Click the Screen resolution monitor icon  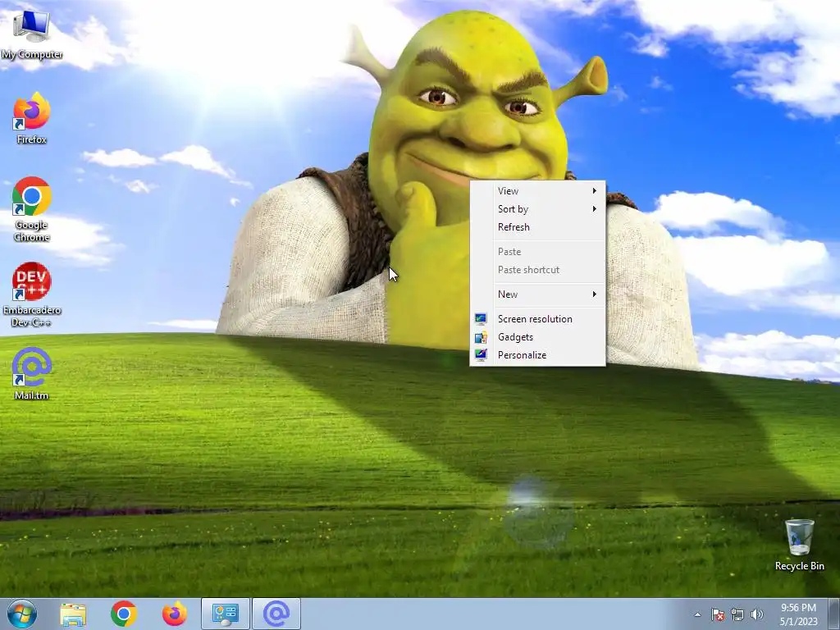[481, 319]
